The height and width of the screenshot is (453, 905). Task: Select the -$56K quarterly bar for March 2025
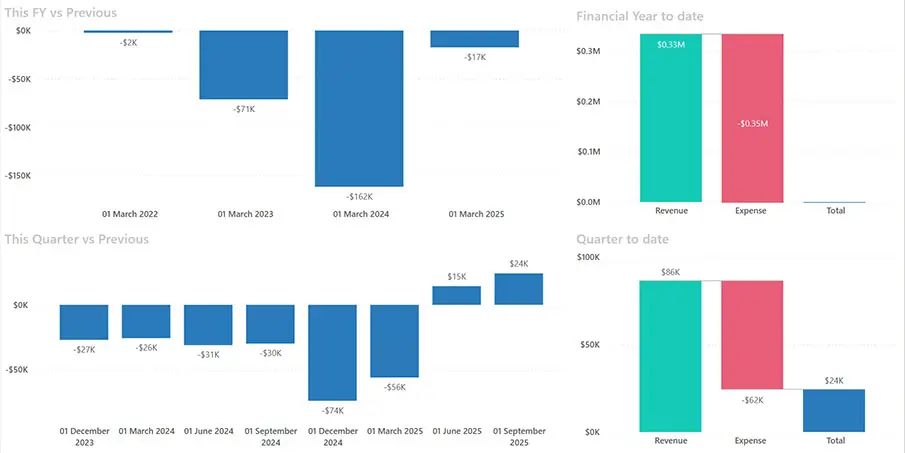(x=395, y=340)
